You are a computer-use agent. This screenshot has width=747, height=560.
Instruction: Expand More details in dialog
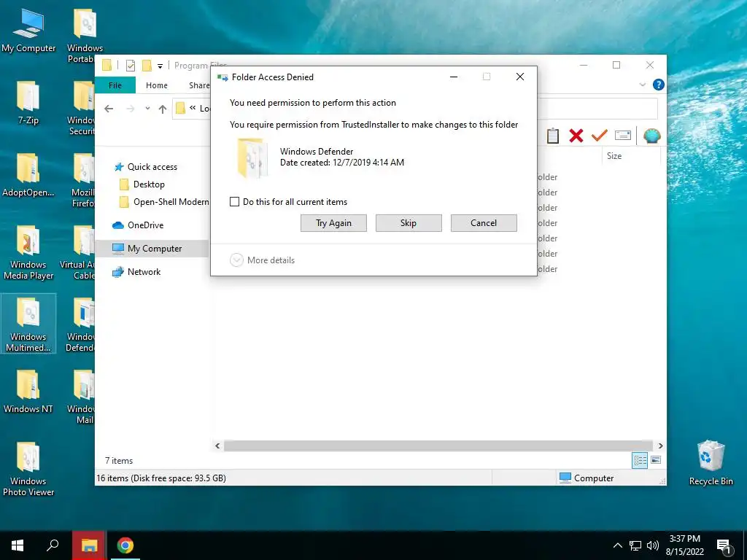pyautogui.click(x=263, y=260)
